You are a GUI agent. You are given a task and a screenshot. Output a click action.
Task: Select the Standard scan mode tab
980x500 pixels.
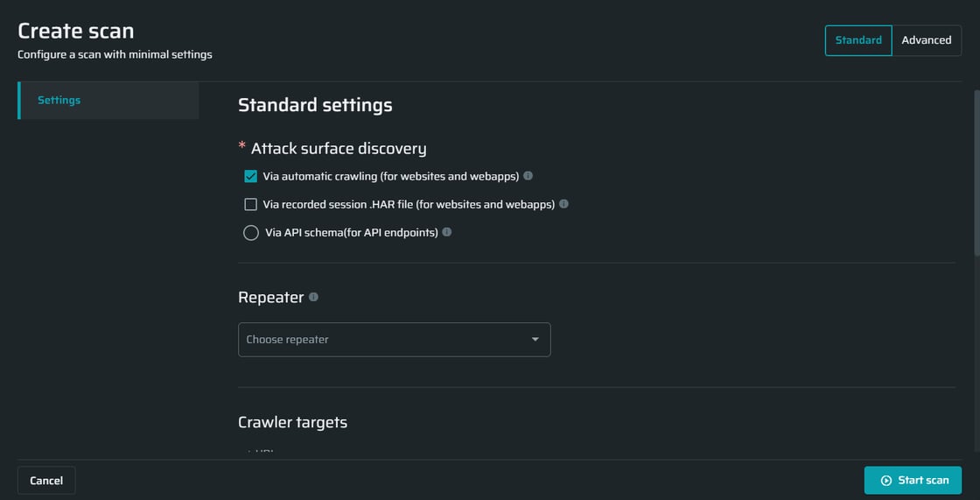[x=858, y=40]
